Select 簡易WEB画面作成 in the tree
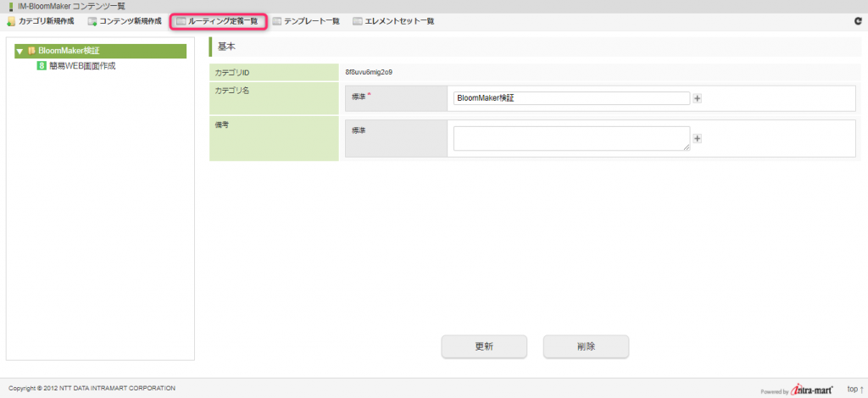 click(x=82, y=66)
